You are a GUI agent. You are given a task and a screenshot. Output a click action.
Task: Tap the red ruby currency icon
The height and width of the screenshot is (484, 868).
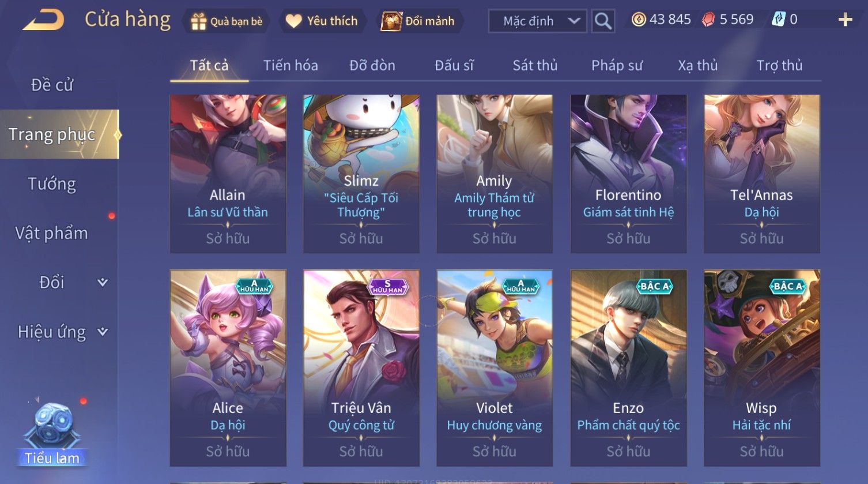(708, 20)
